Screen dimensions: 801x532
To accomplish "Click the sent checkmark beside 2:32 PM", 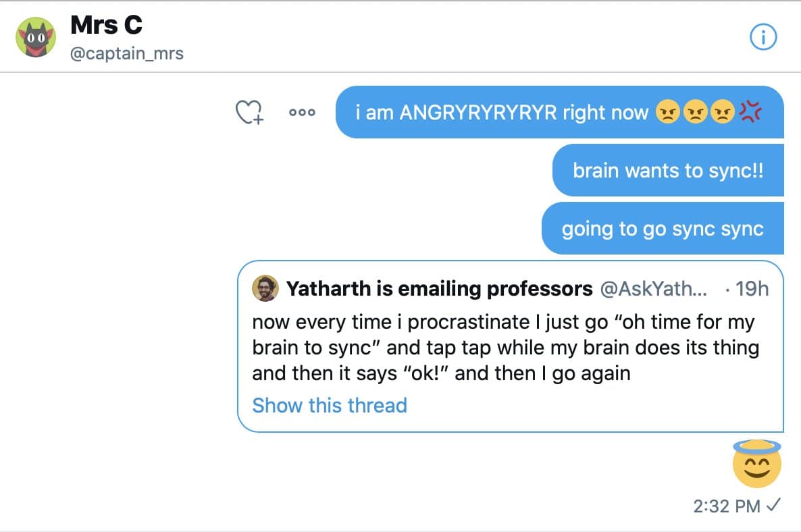I will pyautogui.click(x=775, y=505).
